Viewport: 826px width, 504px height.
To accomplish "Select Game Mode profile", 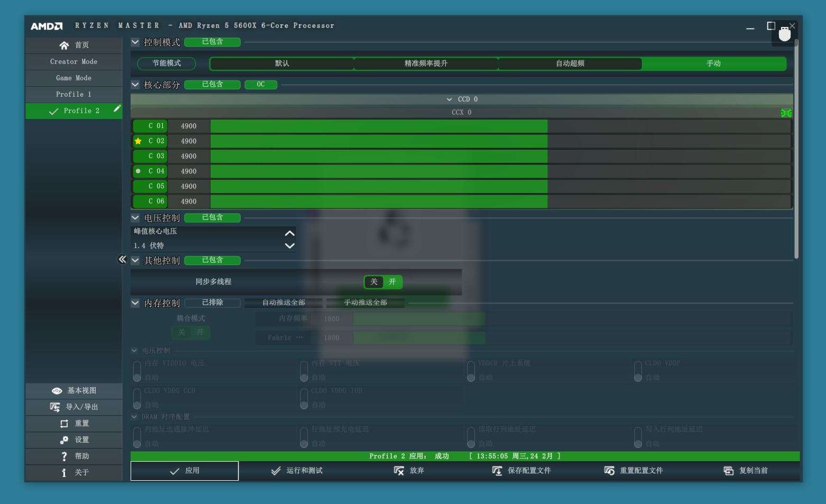I will click(x=74, y=78).
